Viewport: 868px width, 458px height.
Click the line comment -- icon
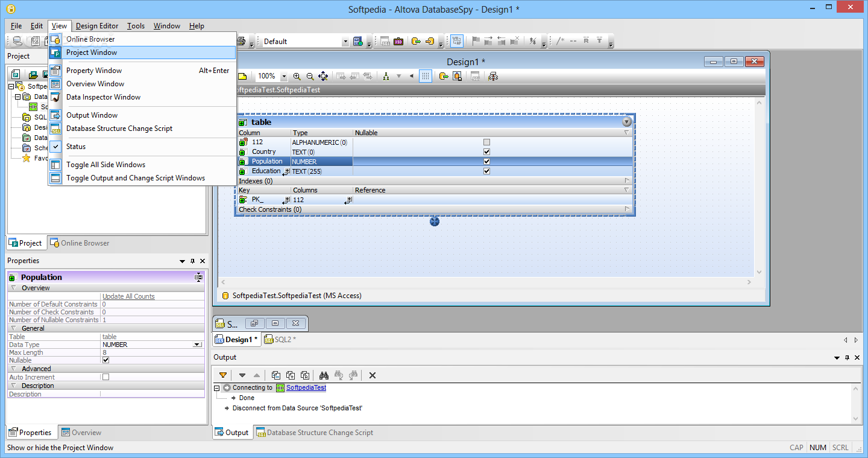(x=573, y=41)
